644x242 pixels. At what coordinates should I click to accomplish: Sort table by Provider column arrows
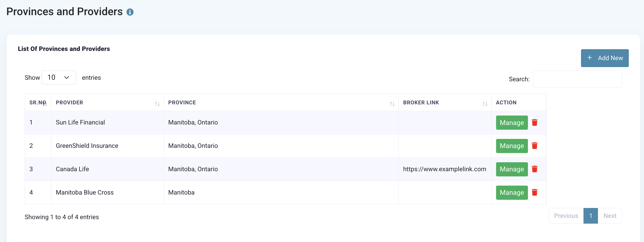click(157, 104)
